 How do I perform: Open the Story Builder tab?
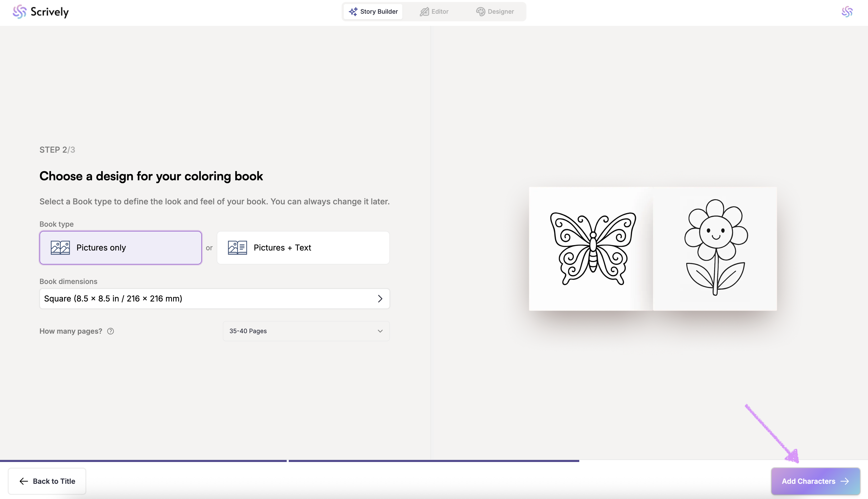pos(373,12)
